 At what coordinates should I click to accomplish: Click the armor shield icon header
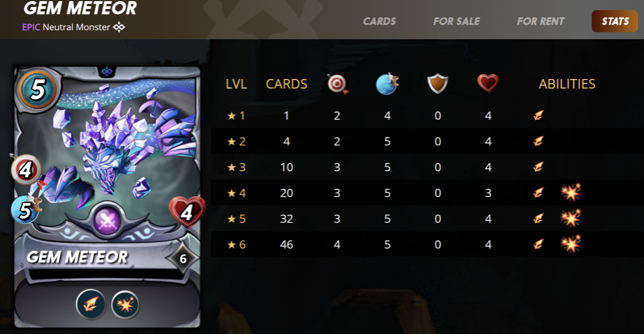click(437, 84)
